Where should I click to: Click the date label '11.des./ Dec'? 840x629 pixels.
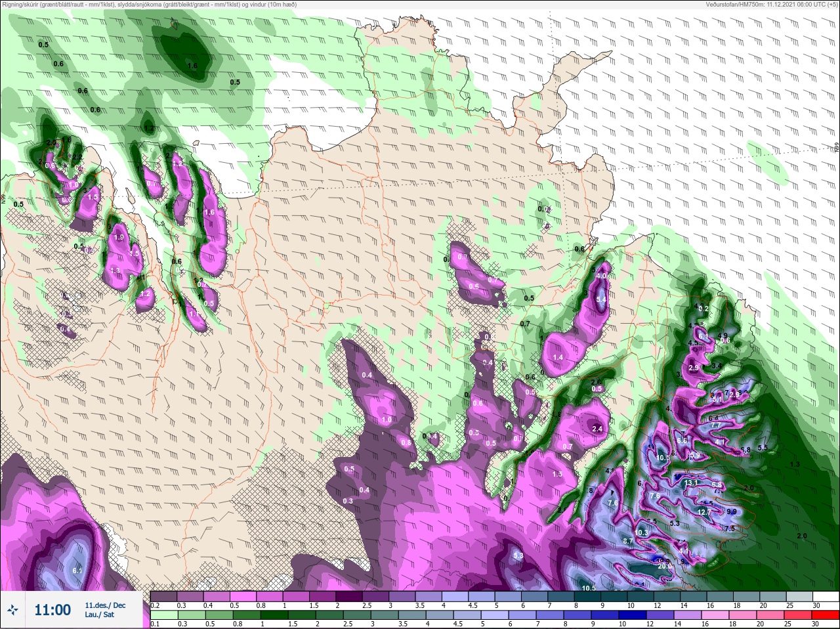[105, 605]
